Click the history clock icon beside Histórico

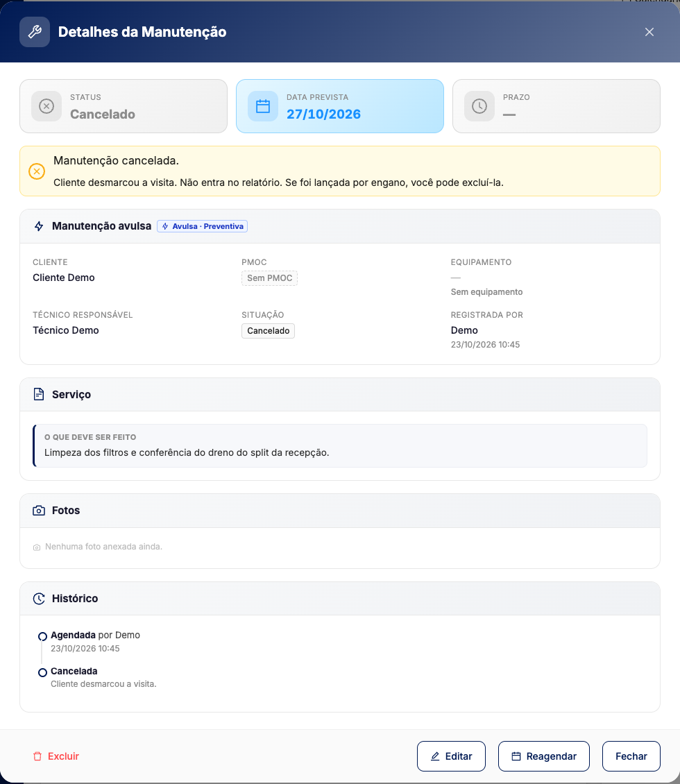39,599
